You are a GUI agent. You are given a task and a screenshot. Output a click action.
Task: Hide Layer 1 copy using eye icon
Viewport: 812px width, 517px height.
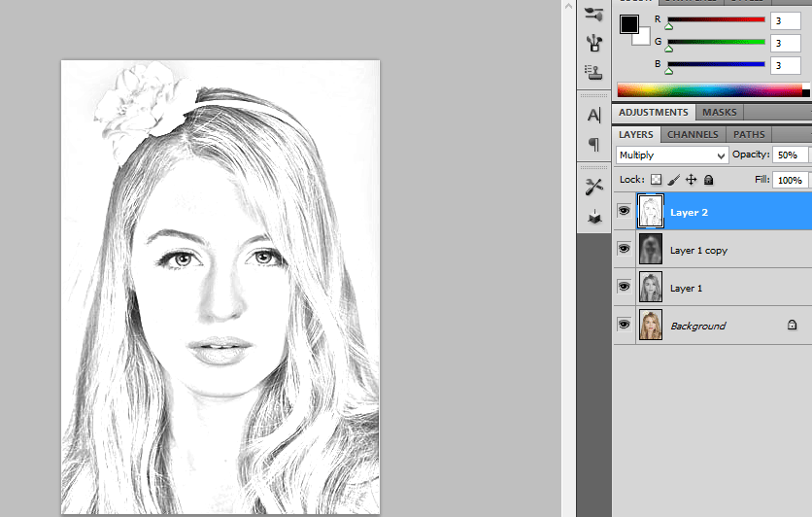point(624,249)
